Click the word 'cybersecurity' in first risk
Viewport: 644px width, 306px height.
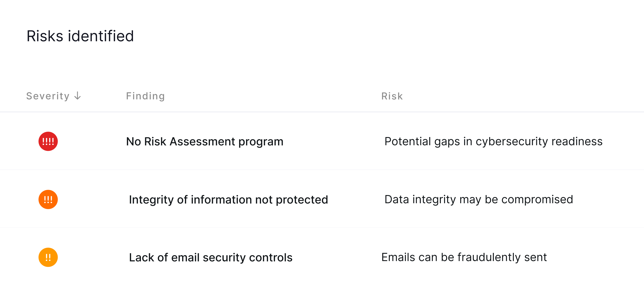pos(512,142)
